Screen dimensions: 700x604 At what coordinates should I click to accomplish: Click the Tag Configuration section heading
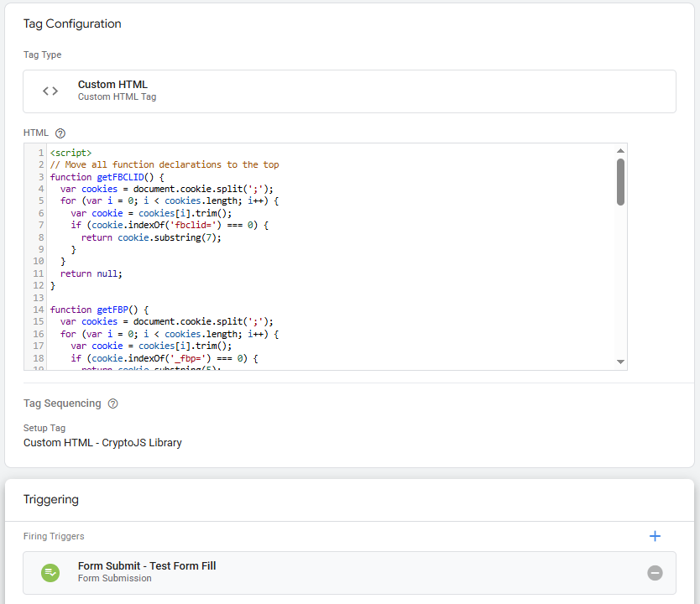pos(72,25)
